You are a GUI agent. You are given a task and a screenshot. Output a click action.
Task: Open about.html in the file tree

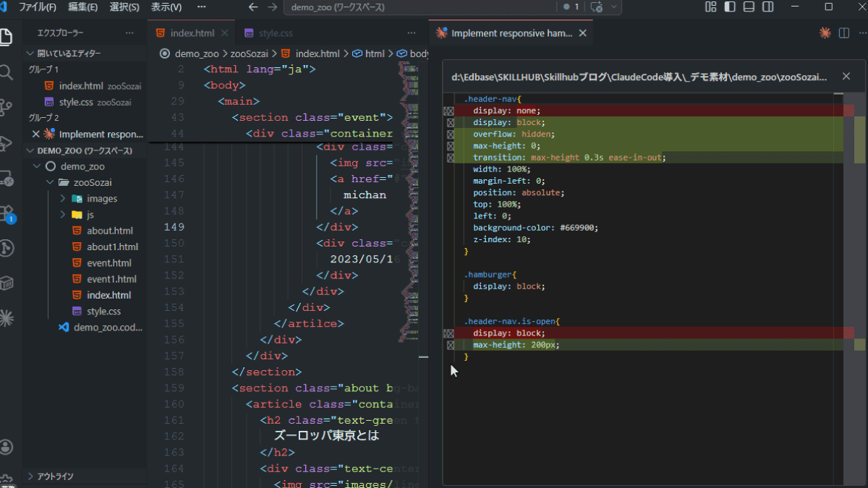pos(109,231)
